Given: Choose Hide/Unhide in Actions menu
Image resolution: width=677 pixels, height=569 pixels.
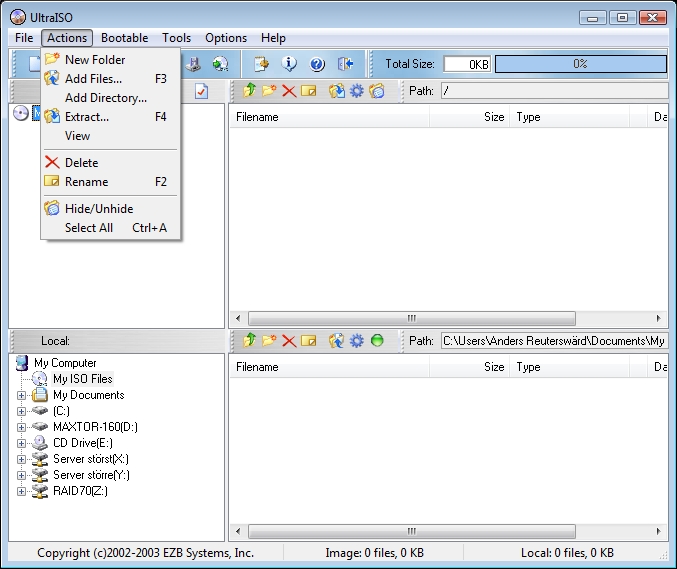Looking at the screenshot, I should 111,209.
